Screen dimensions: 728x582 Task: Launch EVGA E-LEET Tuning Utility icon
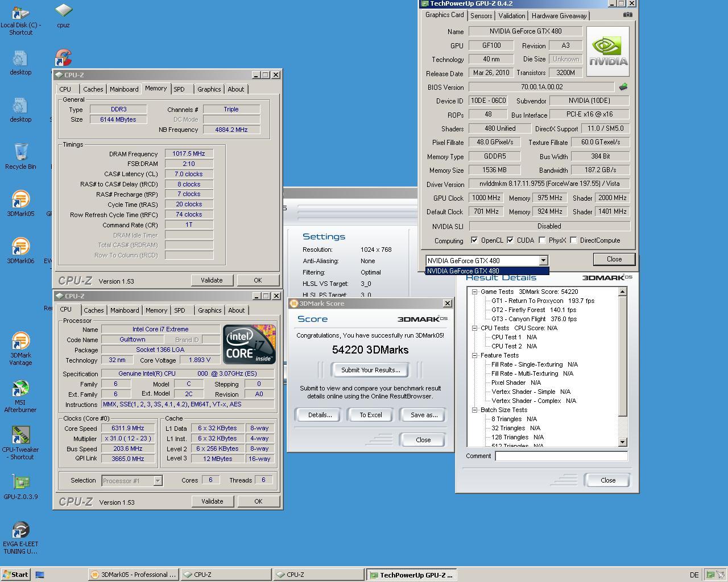point(20,529)
